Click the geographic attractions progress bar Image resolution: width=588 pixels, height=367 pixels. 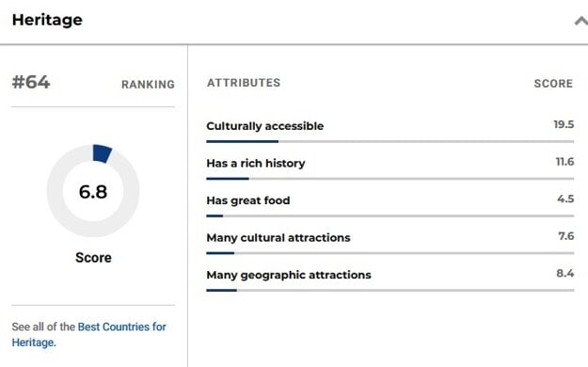pyautogui.click(x=390, y=290)
